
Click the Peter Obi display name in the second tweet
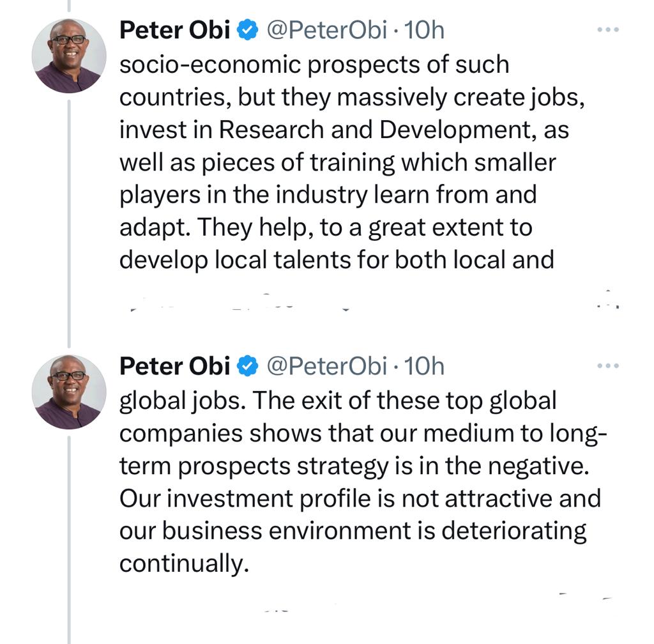point(175,366)
